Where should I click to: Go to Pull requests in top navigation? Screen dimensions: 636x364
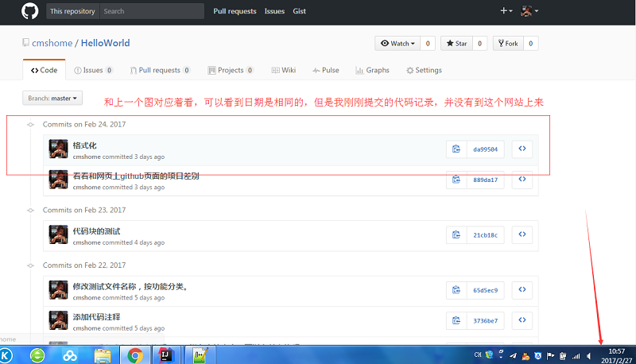coord(235,11)
